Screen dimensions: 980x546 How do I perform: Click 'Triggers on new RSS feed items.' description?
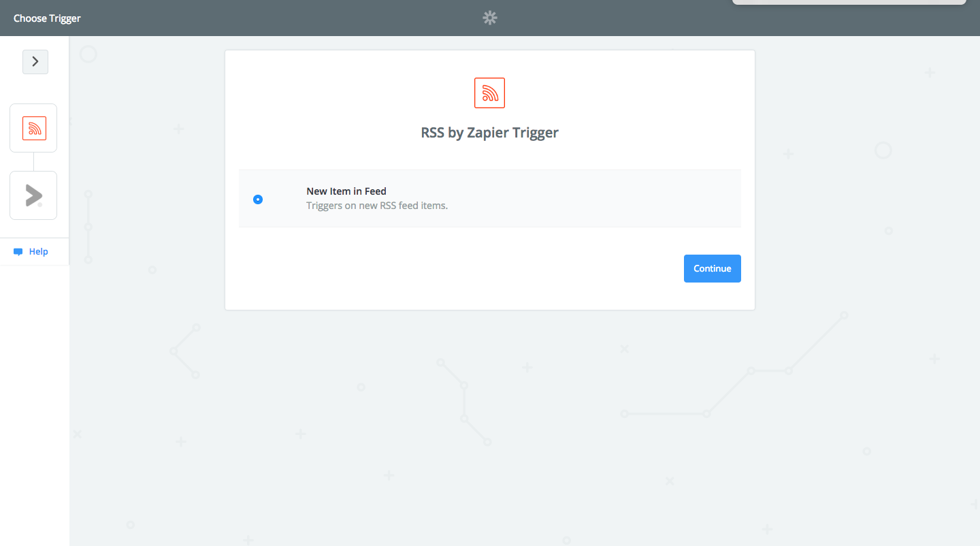(377, 205)
